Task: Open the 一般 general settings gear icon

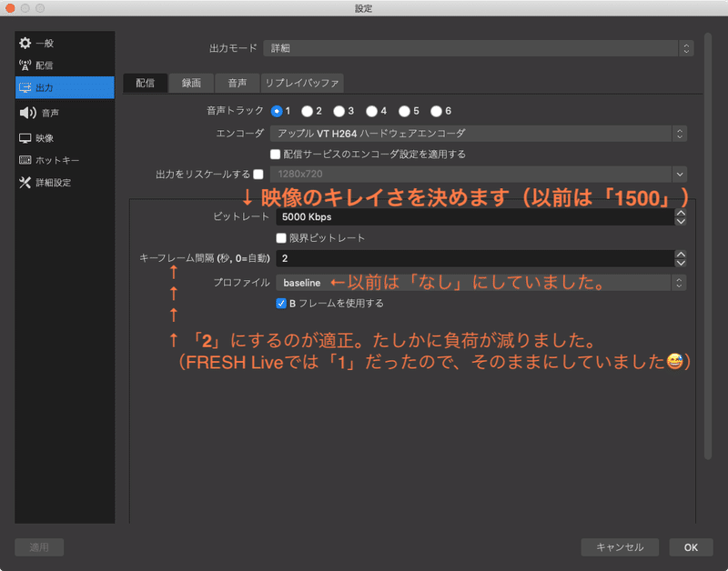Action: coord(25,43)
